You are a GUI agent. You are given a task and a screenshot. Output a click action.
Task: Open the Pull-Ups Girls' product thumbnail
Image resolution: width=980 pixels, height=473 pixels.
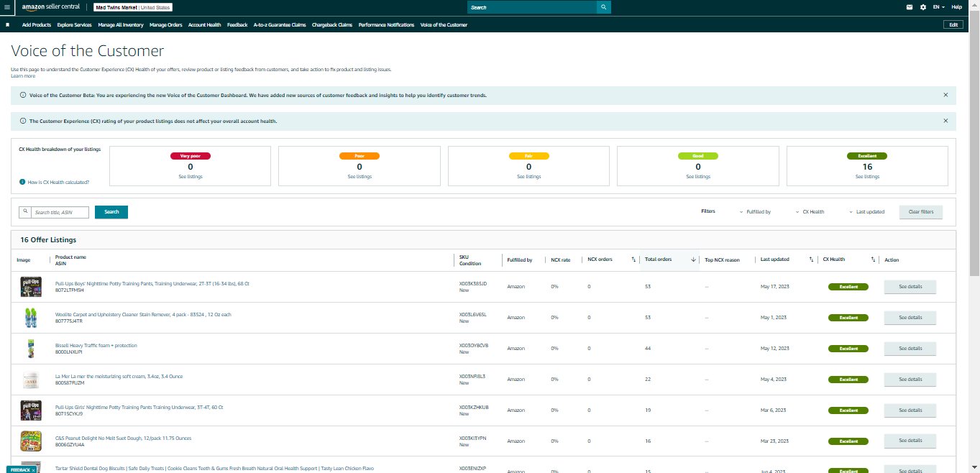[x=31, y=410]
